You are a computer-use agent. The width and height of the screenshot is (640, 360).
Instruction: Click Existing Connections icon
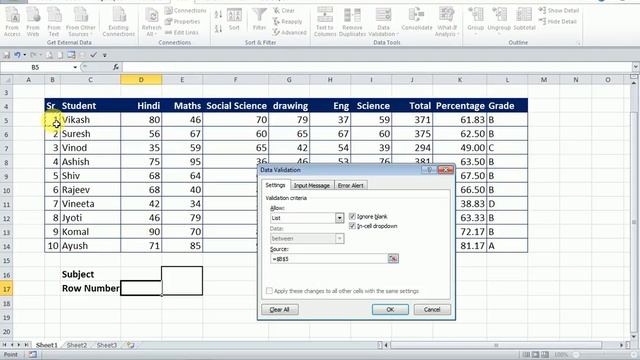click(119, 22)
